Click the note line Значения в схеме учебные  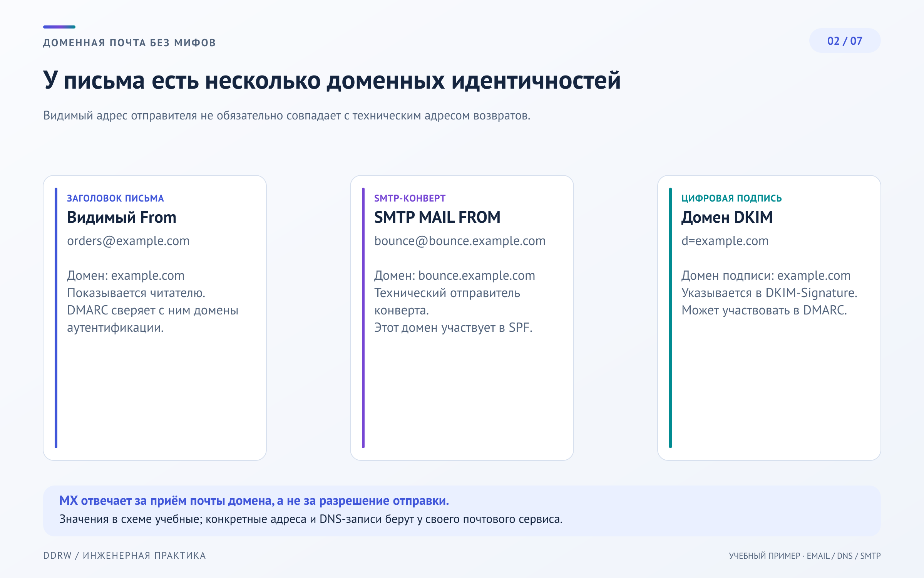(x=311, y=519)
